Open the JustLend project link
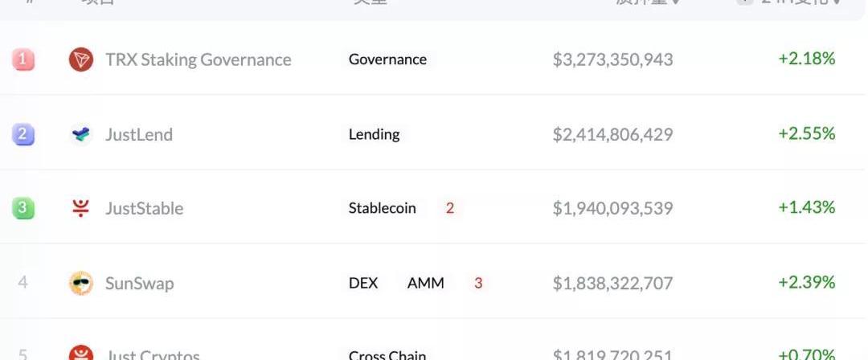This screenshot has width=868, height=360. coord(138,134)
